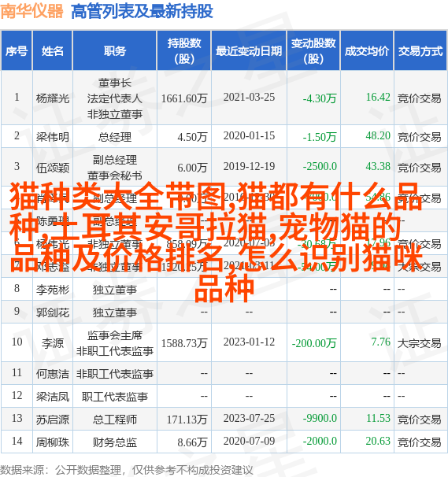Click the date 2023-07-25
Screen dimensions: 448x477
point(249,419)
